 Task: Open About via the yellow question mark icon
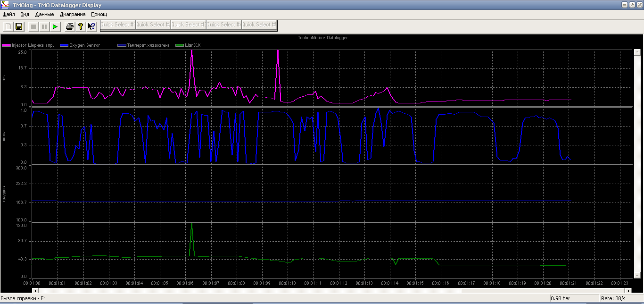tap(81, 26)
